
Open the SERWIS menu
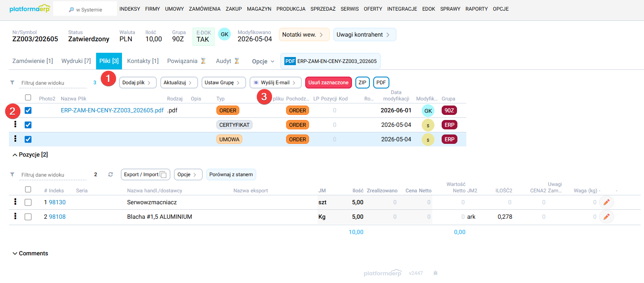pos(350,9)
